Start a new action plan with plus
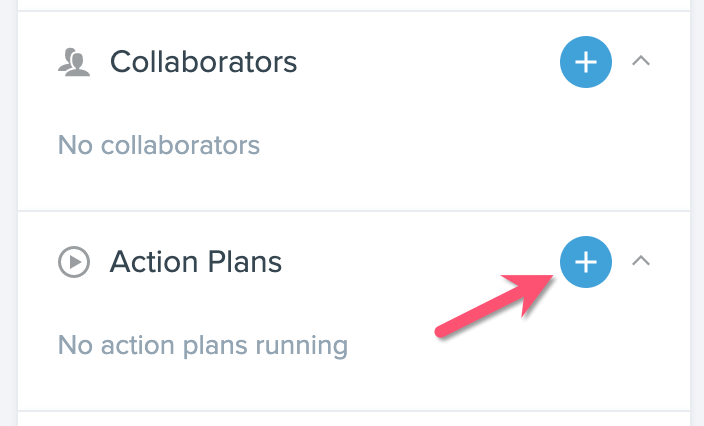The image size is (704, 426). 585,262
